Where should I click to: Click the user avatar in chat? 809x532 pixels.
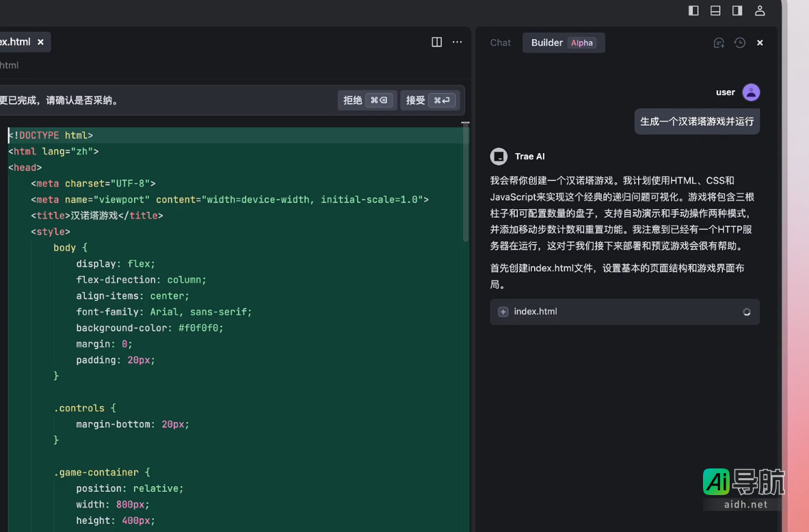751,92
